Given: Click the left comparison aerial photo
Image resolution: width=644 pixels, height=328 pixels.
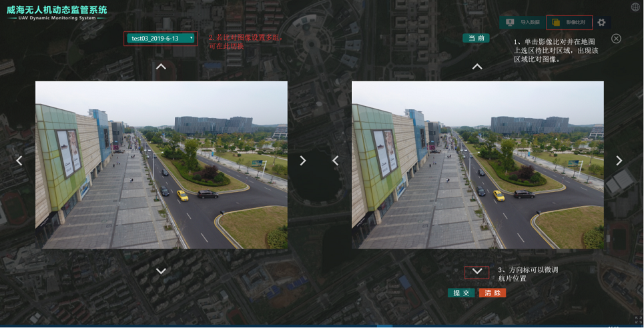Looking at the screenshot, I should pyautogui.click(x=161, y=165).
